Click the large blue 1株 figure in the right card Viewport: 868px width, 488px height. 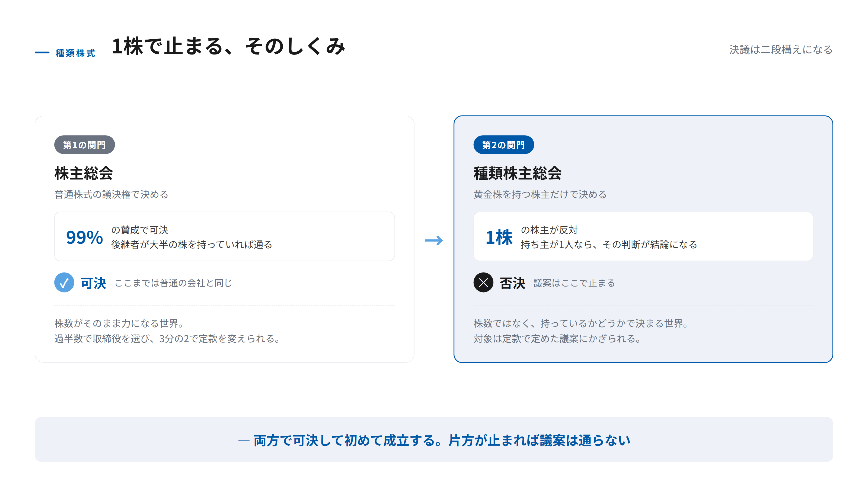click(499, 237)
